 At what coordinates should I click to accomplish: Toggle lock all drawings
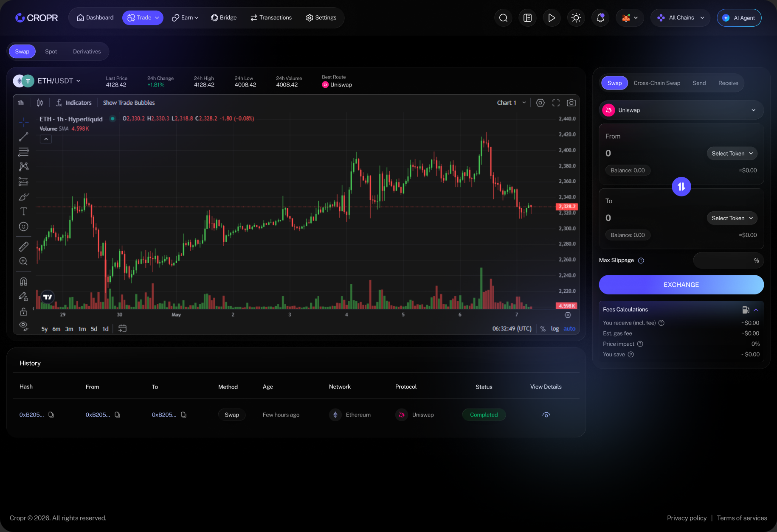24,312
